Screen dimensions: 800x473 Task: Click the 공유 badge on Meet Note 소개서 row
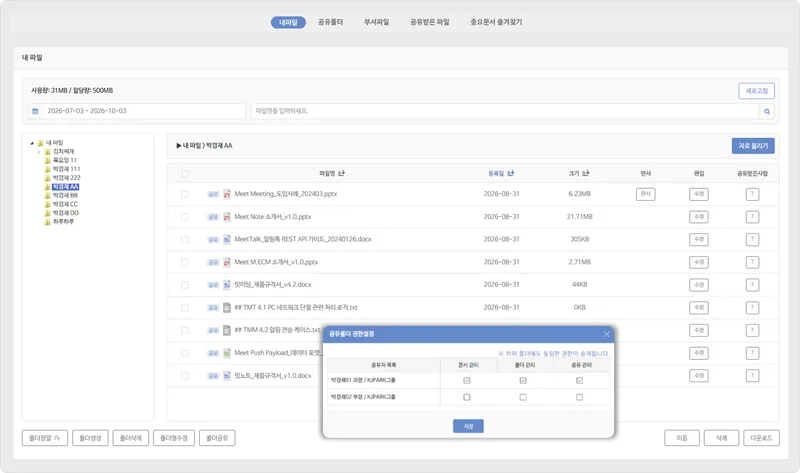point(213,217)
